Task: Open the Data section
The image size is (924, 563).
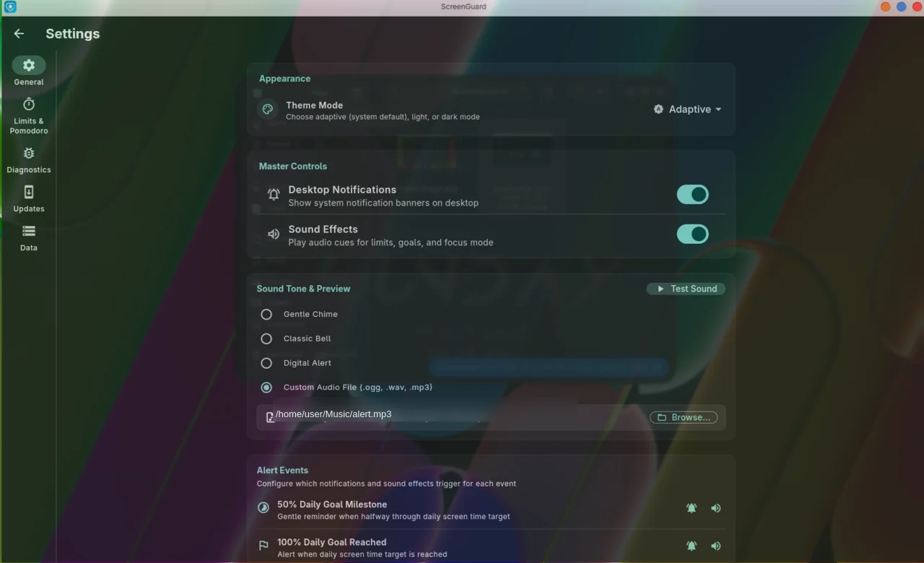Action: pyautogui.click(x=29, y=237)
